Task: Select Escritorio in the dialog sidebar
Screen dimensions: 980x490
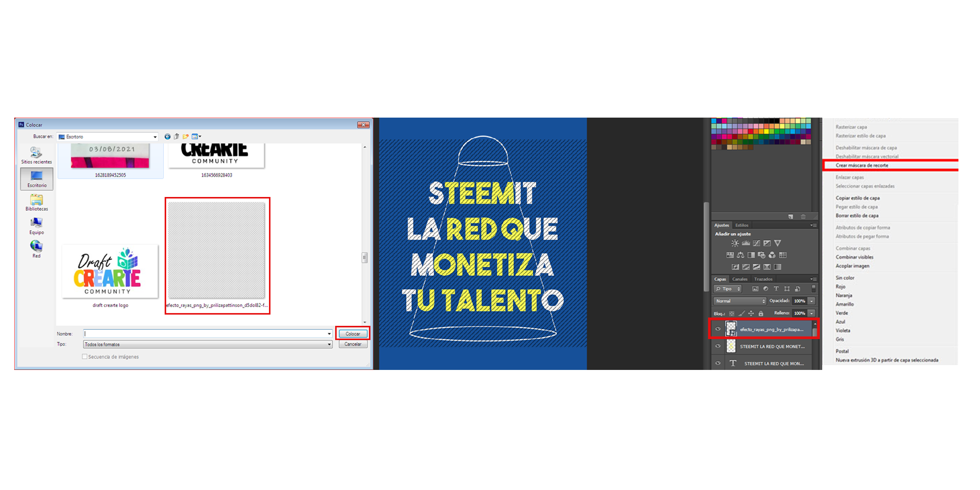Action: 37,179
